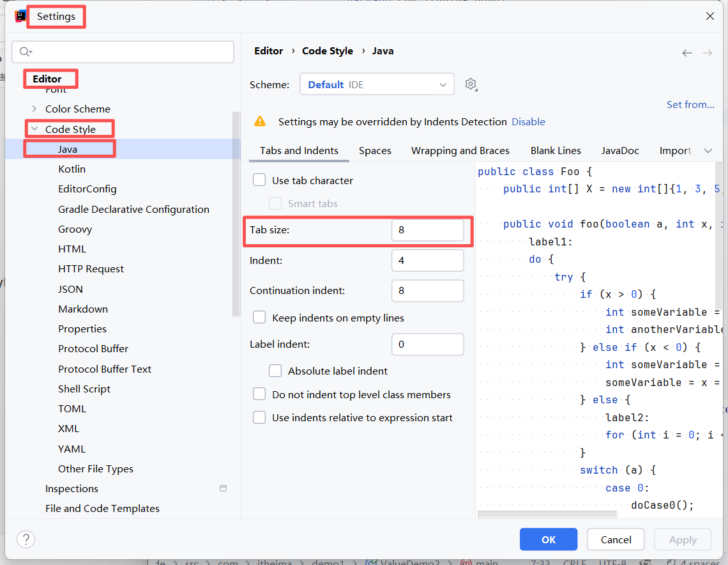This screenshot has height=565, width=728.
Task: Select Kotlin under Code Style
Action: (72, 169)
